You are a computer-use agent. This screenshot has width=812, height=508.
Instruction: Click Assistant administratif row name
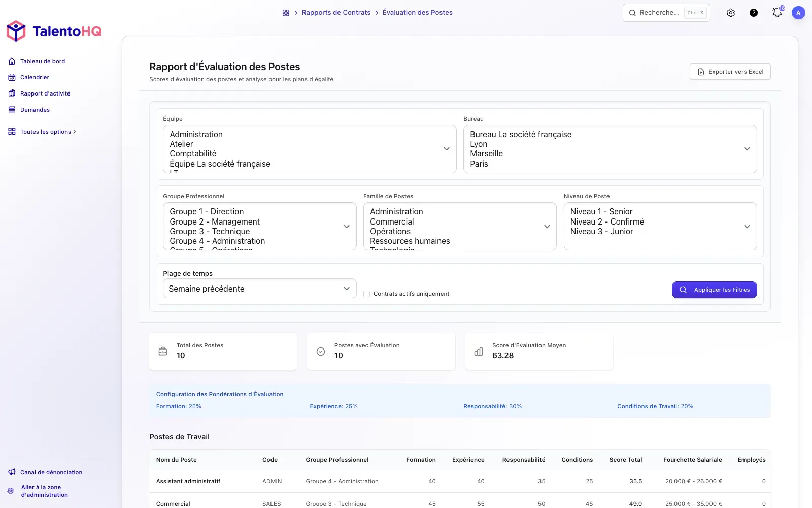188,481
